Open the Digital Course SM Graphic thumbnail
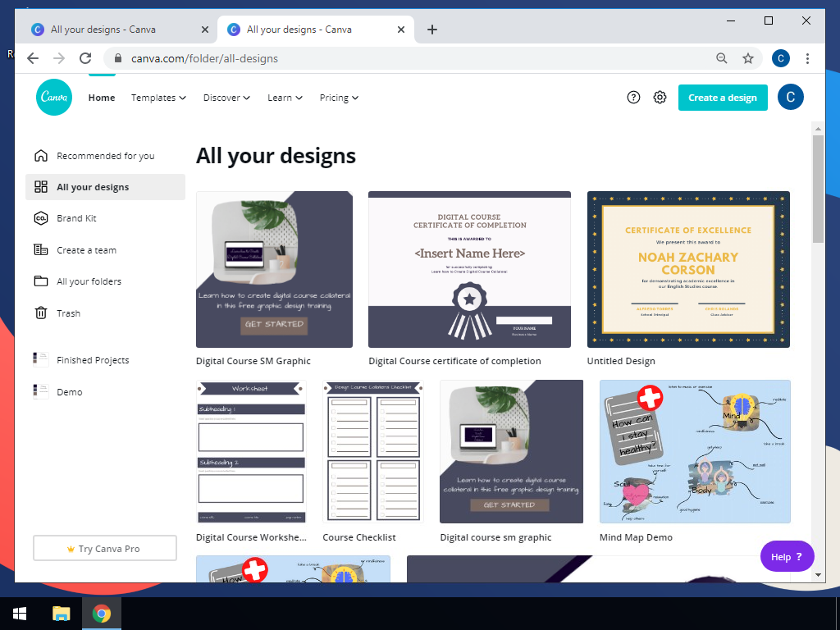Viewport: 840px width, 630px height. pos(274,269)
